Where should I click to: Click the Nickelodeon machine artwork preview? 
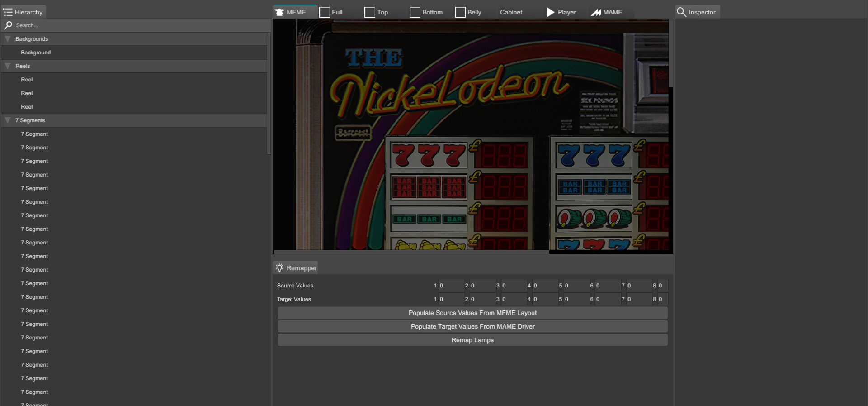471,134
